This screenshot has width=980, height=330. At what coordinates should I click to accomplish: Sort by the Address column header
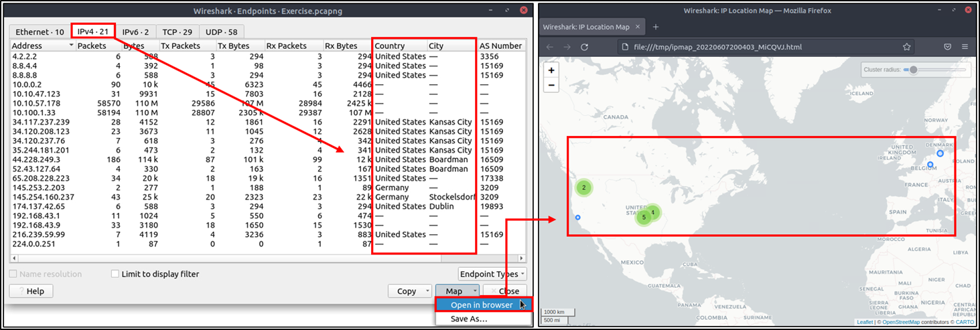point(40,46)
